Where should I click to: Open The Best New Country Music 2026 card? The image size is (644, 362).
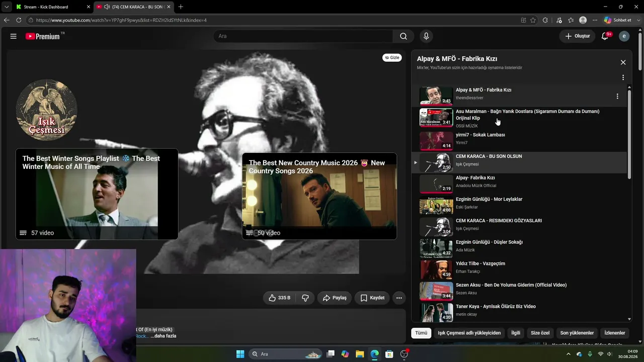[x=319, y=196]
